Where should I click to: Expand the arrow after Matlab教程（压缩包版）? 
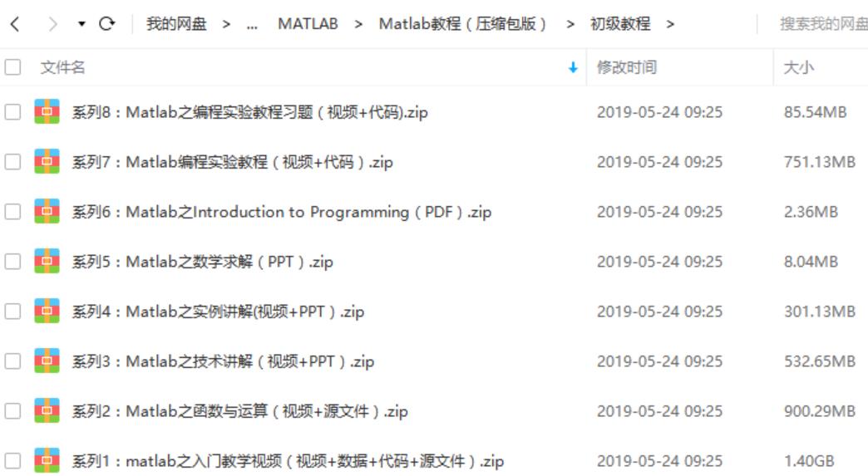(570, 24)
